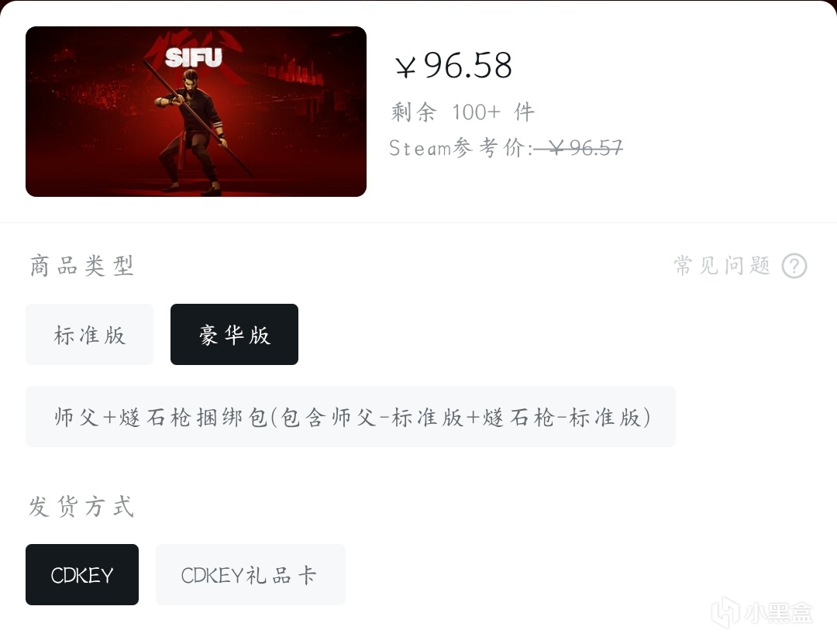Select the 豪华版 edition option

point(234,334)
